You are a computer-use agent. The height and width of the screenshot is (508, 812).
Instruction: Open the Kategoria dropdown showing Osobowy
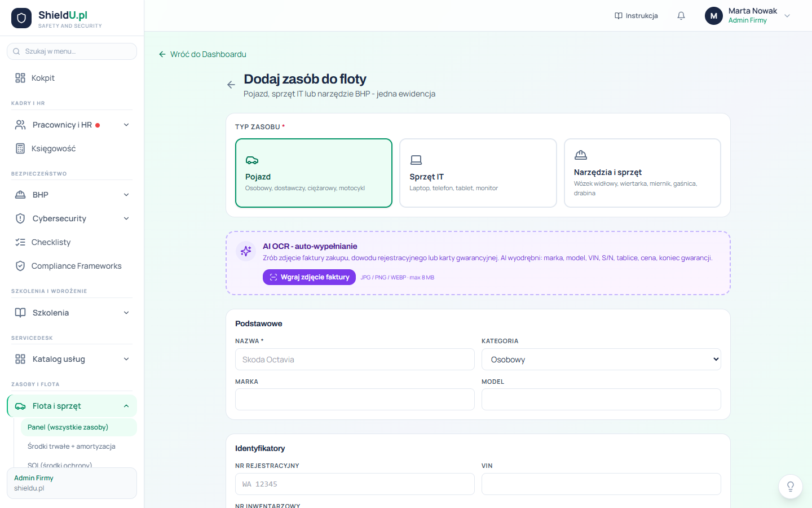pos(601,360)
